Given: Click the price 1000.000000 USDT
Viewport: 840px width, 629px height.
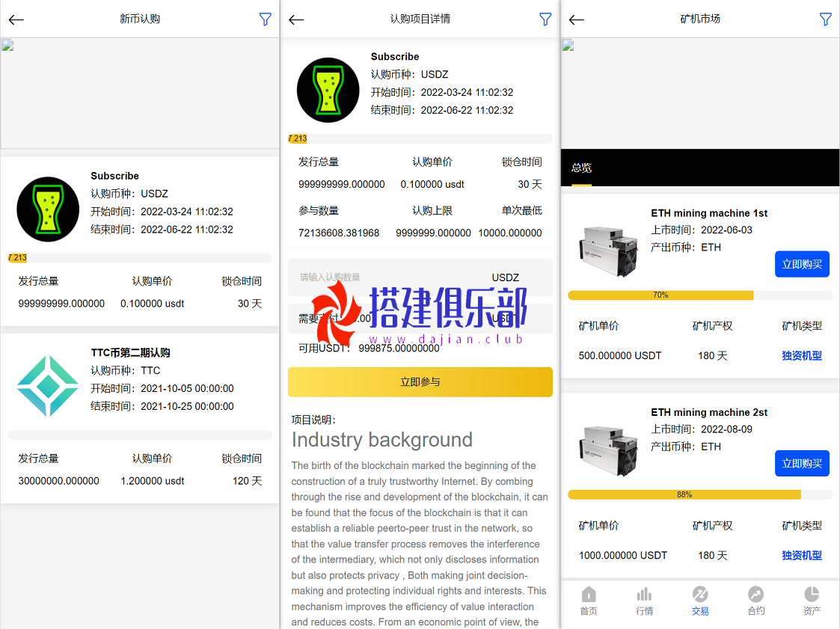Looking at the screenshot, I should (623, 555).
